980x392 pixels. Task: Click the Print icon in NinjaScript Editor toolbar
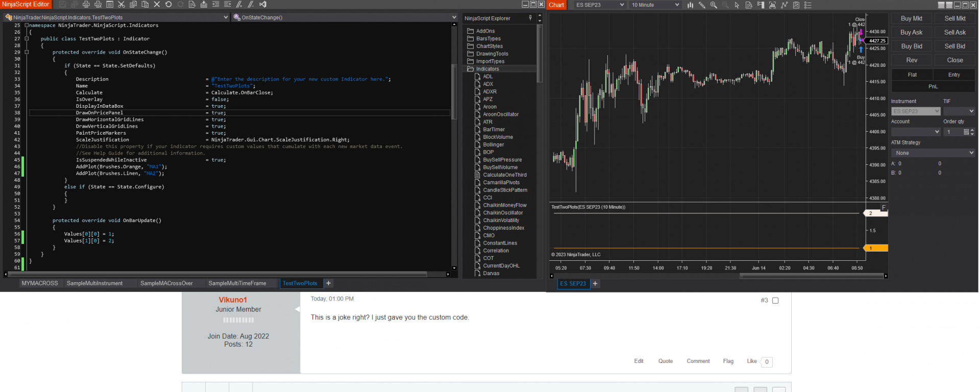coord(86,5)
